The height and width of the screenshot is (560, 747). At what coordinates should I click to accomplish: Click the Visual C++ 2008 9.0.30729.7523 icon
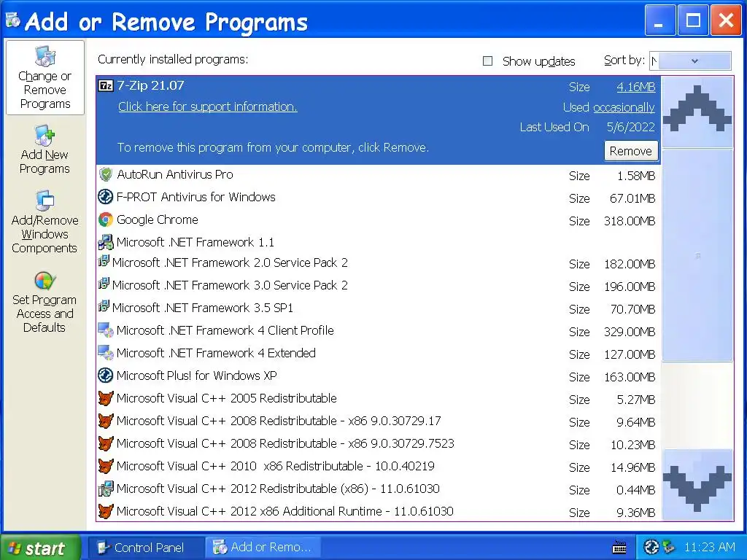pyautogui.click(x=105, y=443)
